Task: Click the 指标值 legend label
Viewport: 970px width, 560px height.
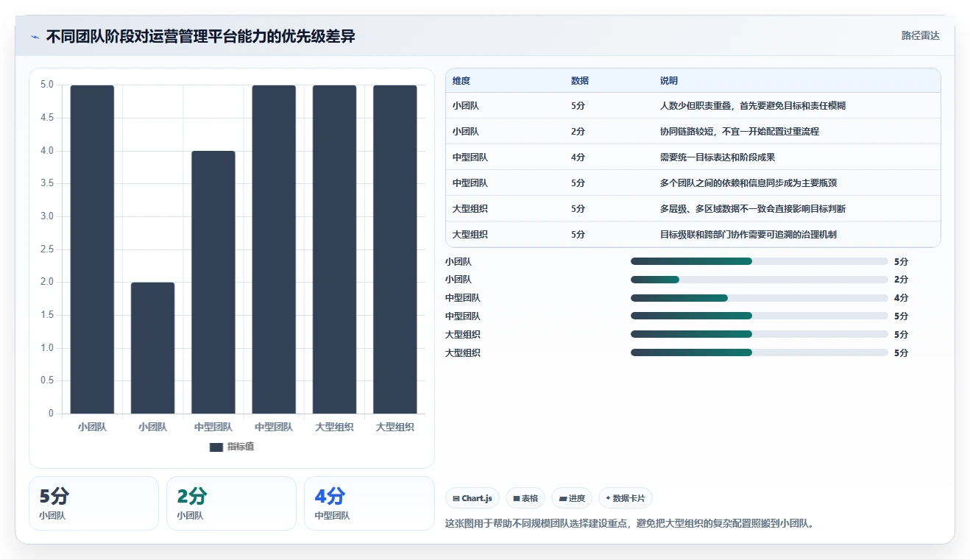Action: [241, 447]
